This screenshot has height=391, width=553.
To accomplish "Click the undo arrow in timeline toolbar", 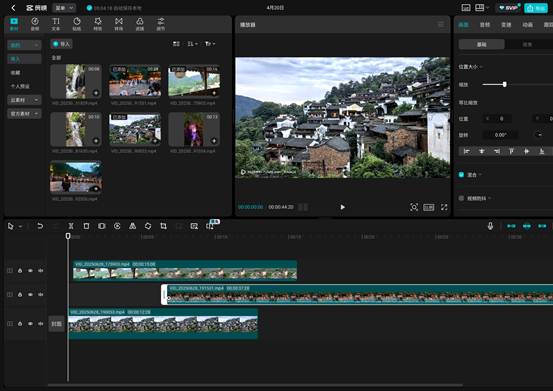I will point(40,226).
